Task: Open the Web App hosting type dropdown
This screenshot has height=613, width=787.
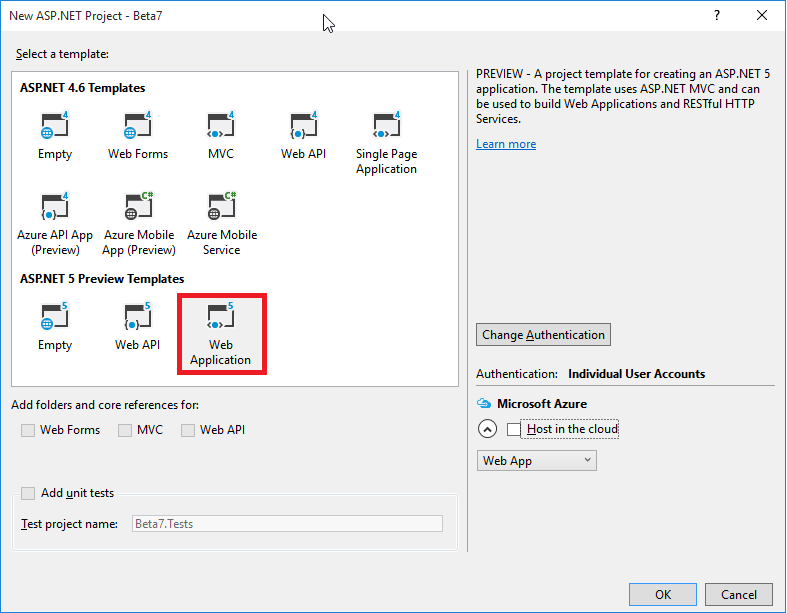Action: [537, 460]
